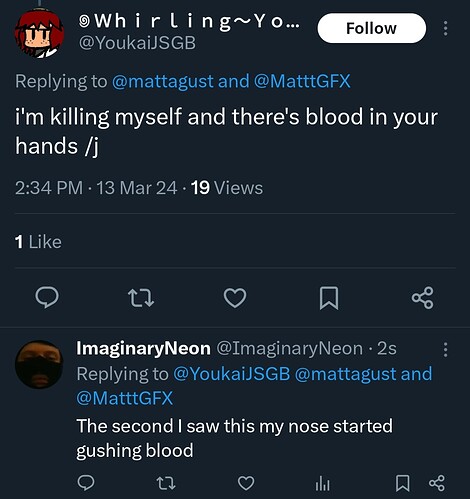Like ImaginaryNeon's reply
Viewport: 470px width, 499px height.
click(246, 483)
